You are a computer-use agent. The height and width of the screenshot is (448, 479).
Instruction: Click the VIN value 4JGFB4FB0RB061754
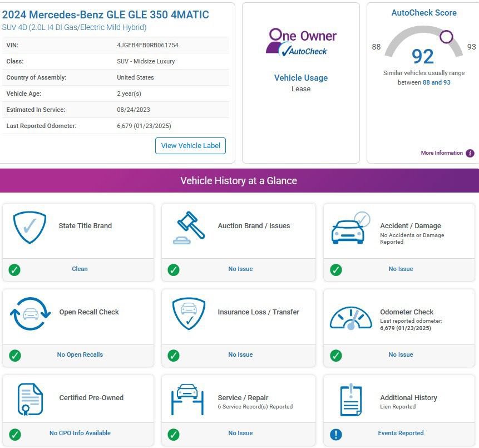(x=147, y=45)
